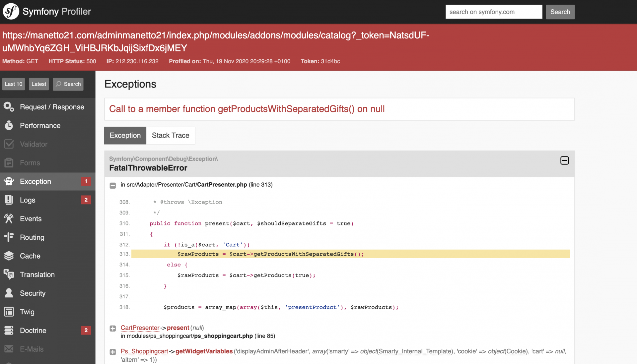Collapse the CartPresenter.php code trace
The height and width of the screenshot is (364, 637).
point(113,185)
